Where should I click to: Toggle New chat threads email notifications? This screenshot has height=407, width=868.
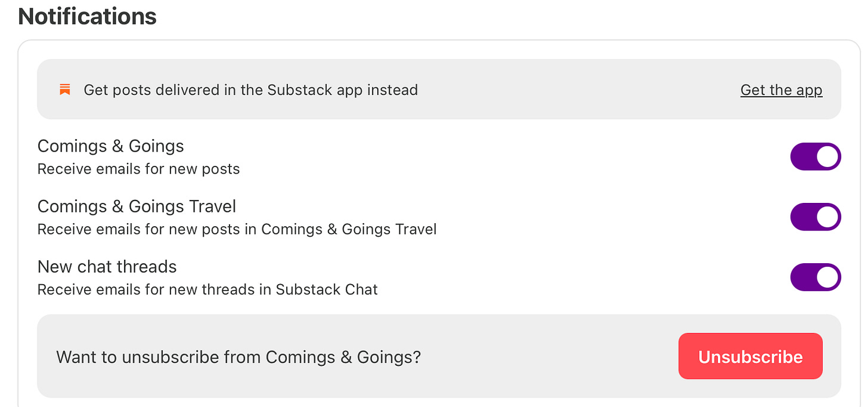coord(815,277)
